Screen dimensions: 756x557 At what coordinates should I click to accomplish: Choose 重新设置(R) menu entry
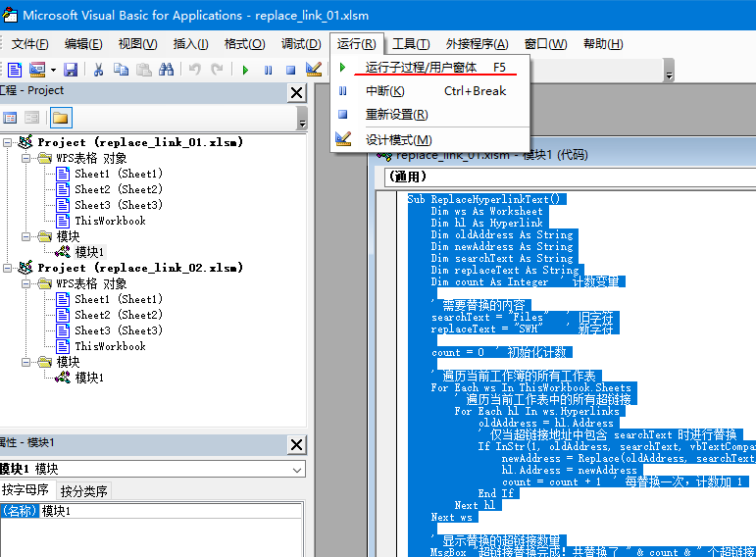429,115
